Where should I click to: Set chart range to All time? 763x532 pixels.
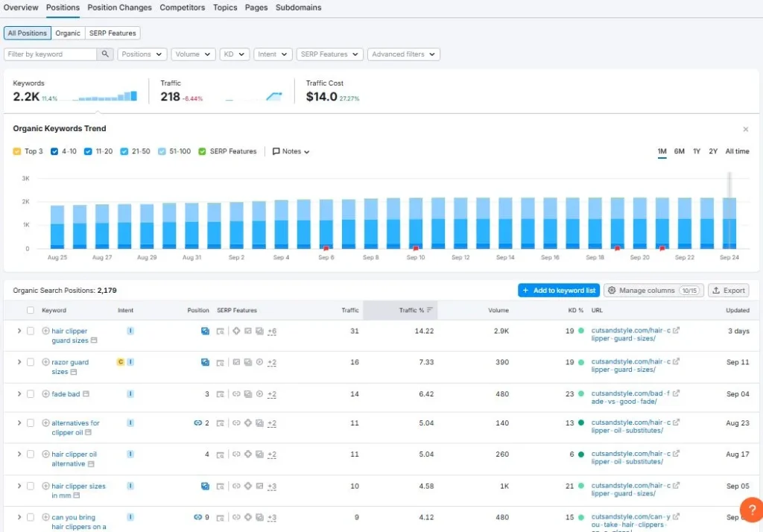point(737,151)
